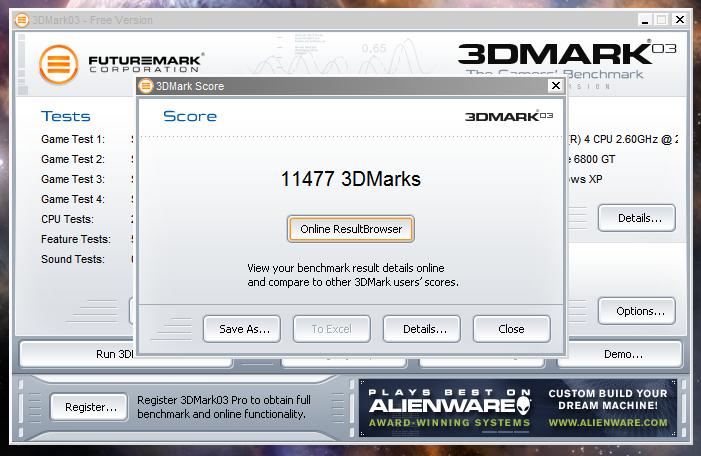The width and height of the screenshot is (701, 456).
Task: Click the '11477 3DMarks' score text
Action: click(351, 179)
